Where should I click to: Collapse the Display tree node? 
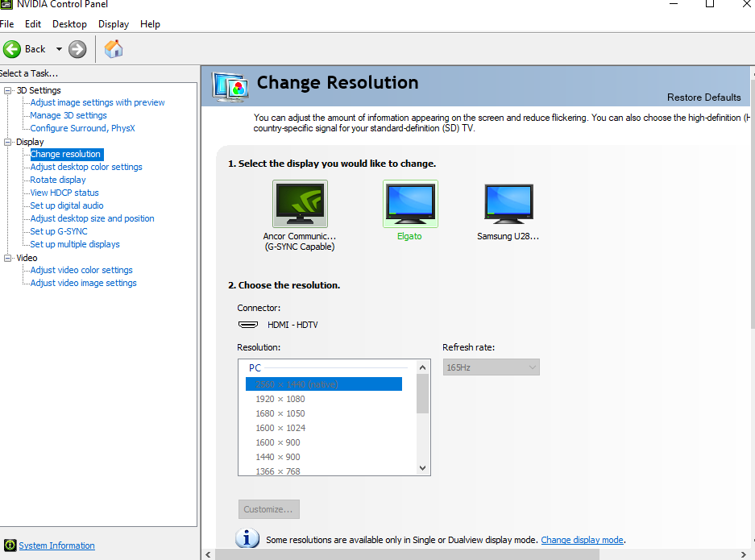pos(8,142)
